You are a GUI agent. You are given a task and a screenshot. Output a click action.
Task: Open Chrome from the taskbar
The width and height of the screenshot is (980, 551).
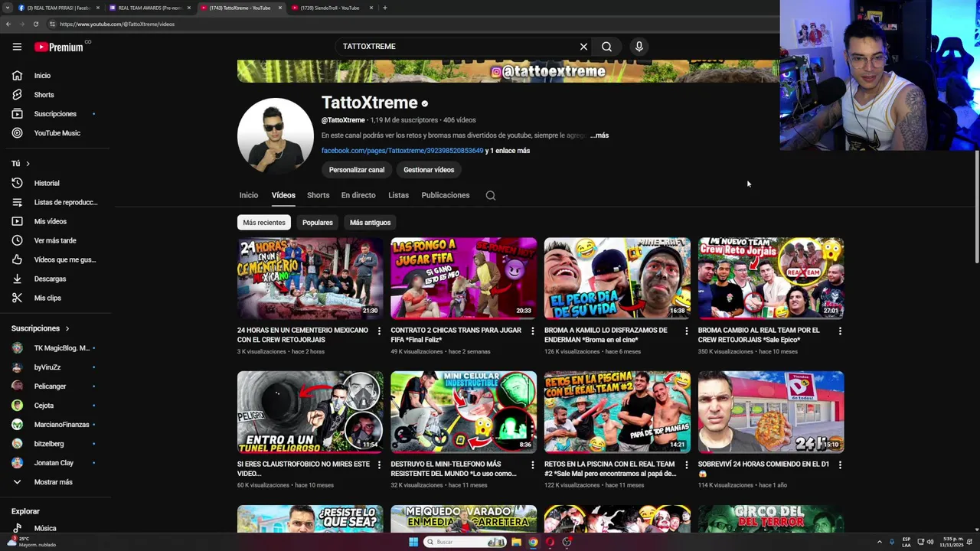(x=533, y=542)
